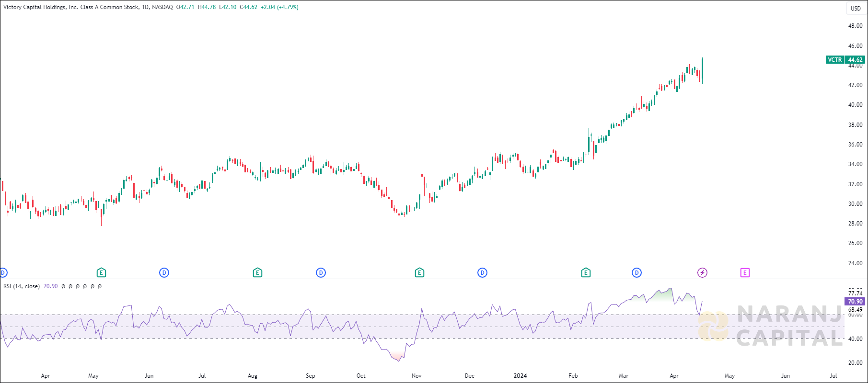Click 46.00 on the price axis
The image size is (868, 383).
pyautogui.click(x=855, y=46)
